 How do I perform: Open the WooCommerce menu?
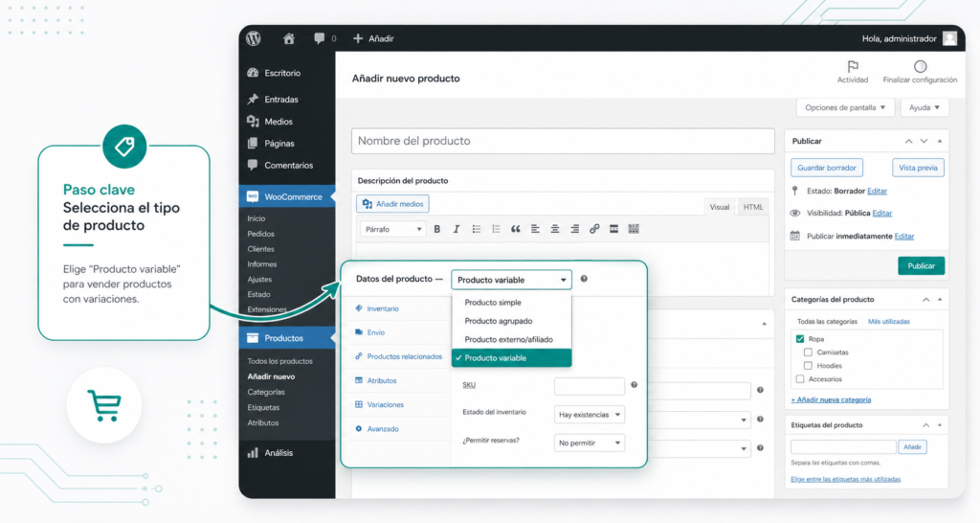pos(287,196)
